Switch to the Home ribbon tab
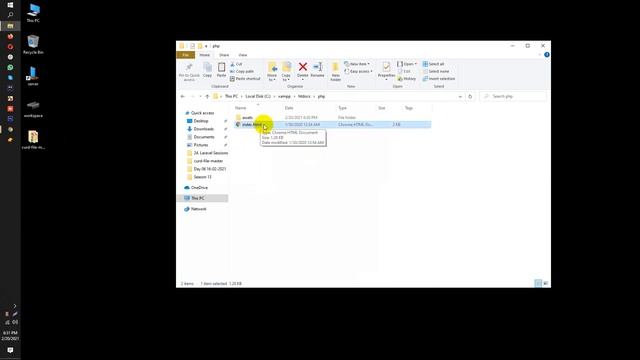Screen dimensions: 640x360 pos(204,55)
